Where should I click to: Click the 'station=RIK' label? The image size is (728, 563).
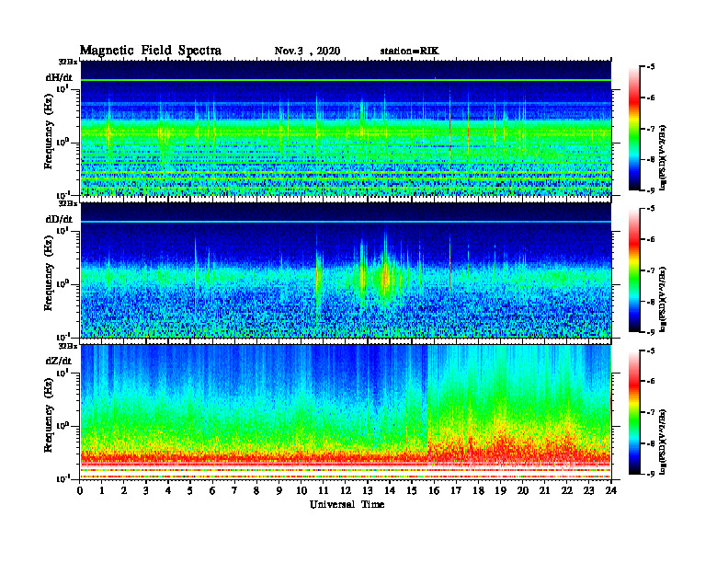click(x=409, y=52)
